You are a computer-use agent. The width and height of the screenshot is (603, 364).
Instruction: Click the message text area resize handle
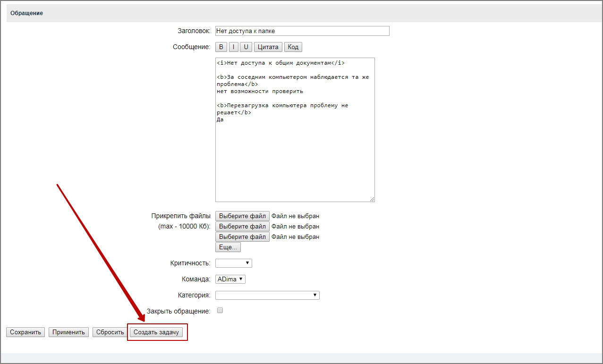pos(372,199)
